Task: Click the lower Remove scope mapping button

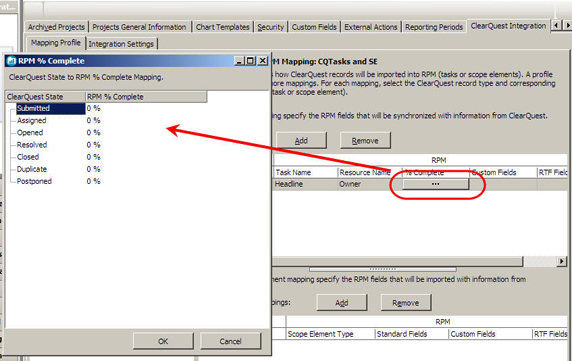Action: (x=406, y=303)
